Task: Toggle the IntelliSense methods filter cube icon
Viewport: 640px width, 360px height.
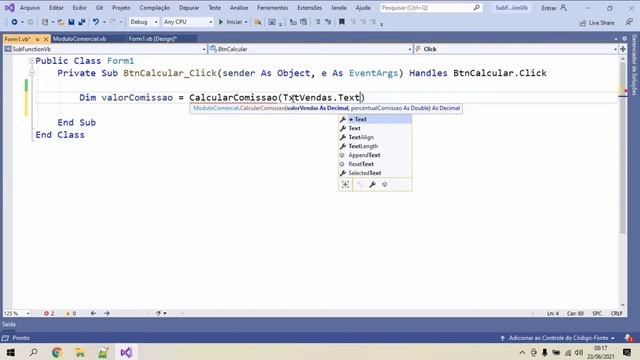Action: [384, 184]
